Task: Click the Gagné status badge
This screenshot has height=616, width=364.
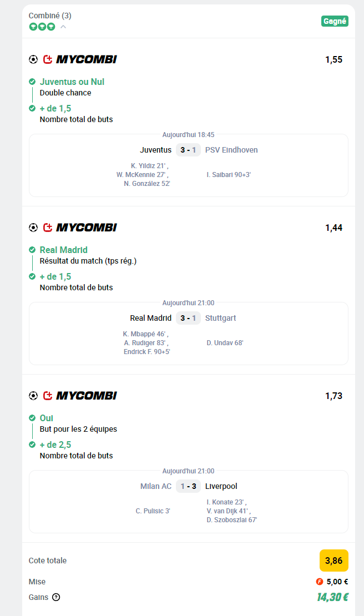Action: 335,21
